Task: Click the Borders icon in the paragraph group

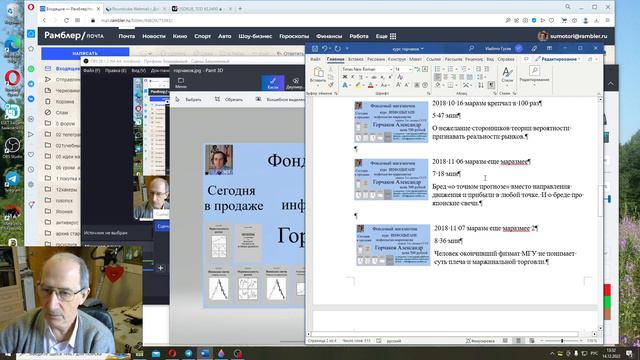Action: tap(451, 85)
